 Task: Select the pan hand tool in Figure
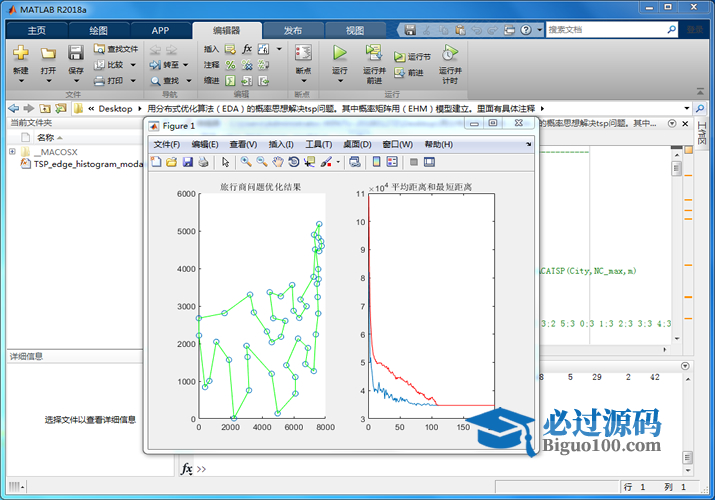(x=277, y=162)
